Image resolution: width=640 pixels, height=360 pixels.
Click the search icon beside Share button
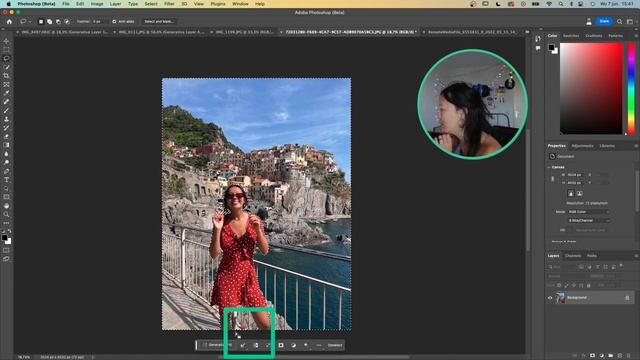click(x=620, y=21)
